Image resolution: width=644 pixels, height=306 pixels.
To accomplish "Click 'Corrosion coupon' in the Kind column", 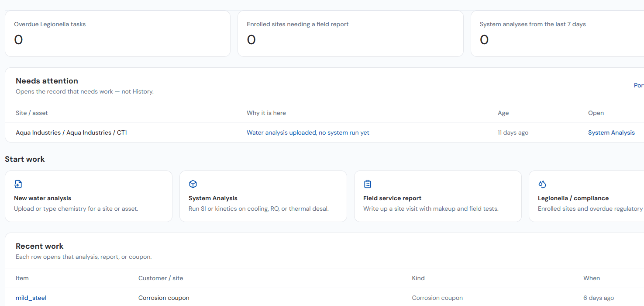I will pos(437,298).
